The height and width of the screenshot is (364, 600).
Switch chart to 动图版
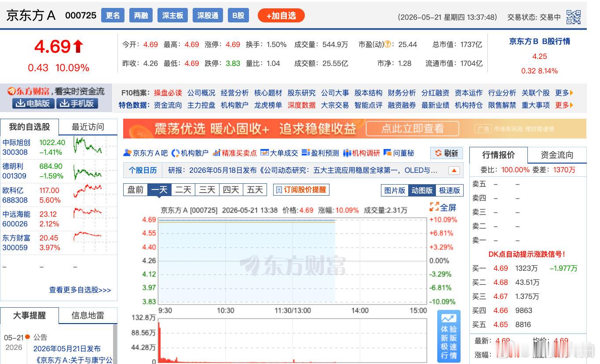tap(422, 190)
